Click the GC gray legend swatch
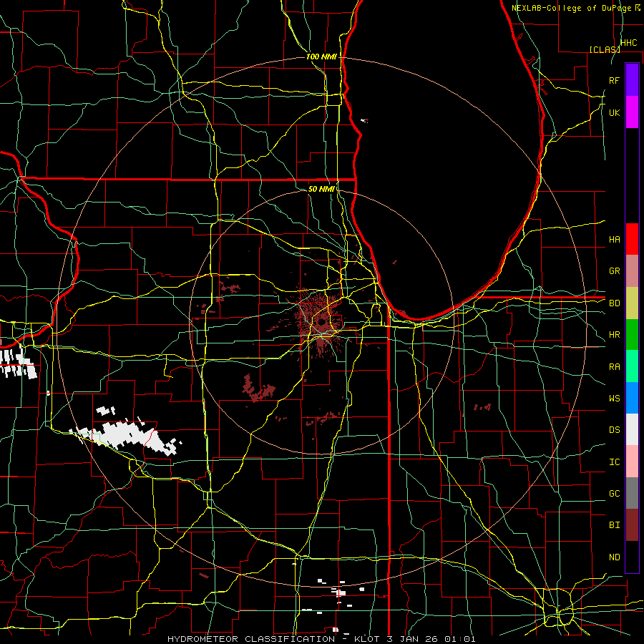Image resolution: width=644 pixels, height=644 pixels. [632, 493]
